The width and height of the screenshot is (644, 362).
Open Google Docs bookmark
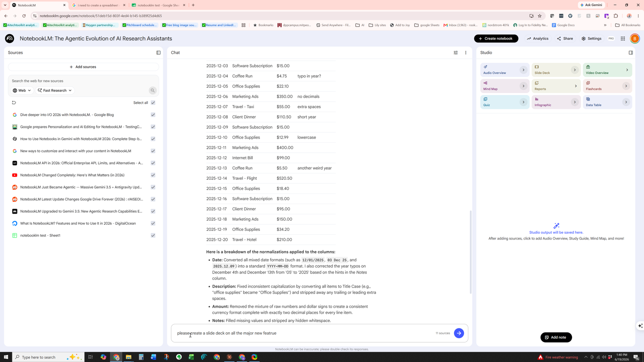click(x=563, y=25)
